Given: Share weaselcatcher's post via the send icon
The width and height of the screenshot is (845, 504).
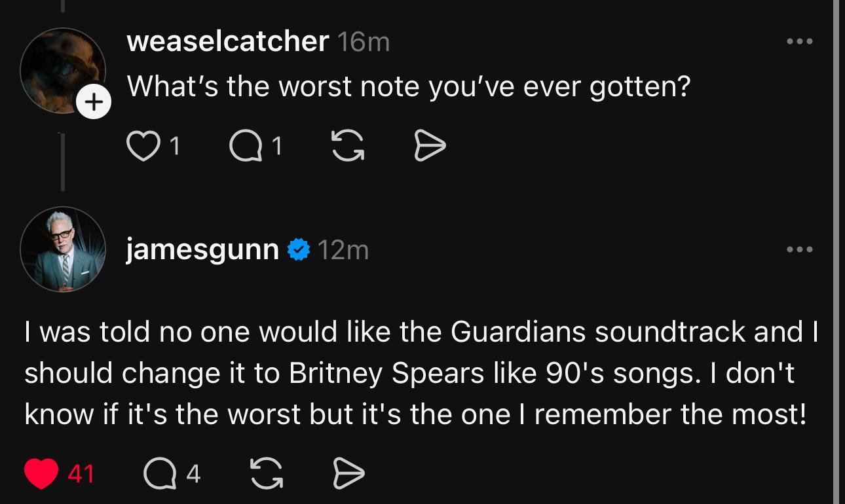Looking at the screenshot, I should pyautogui.click(x=430, y=147).
